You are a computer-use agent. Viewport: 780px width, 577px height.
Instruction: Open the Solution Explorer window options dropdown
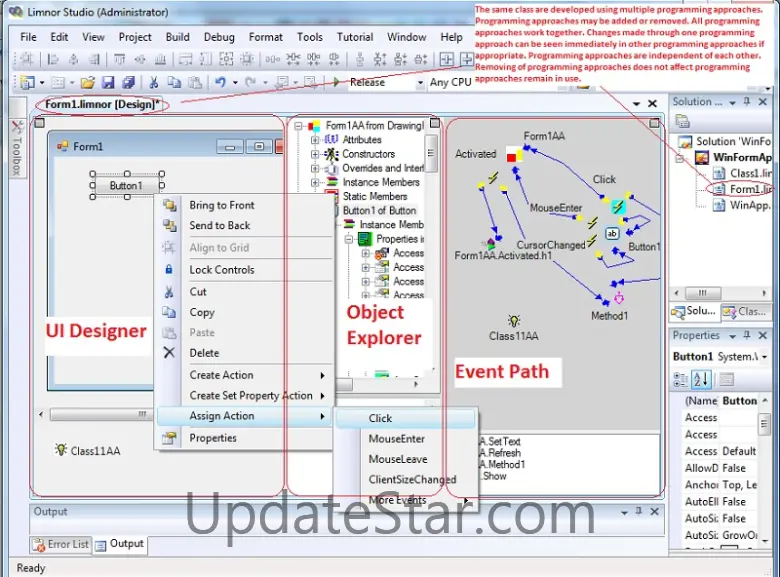tap(732, 102)
